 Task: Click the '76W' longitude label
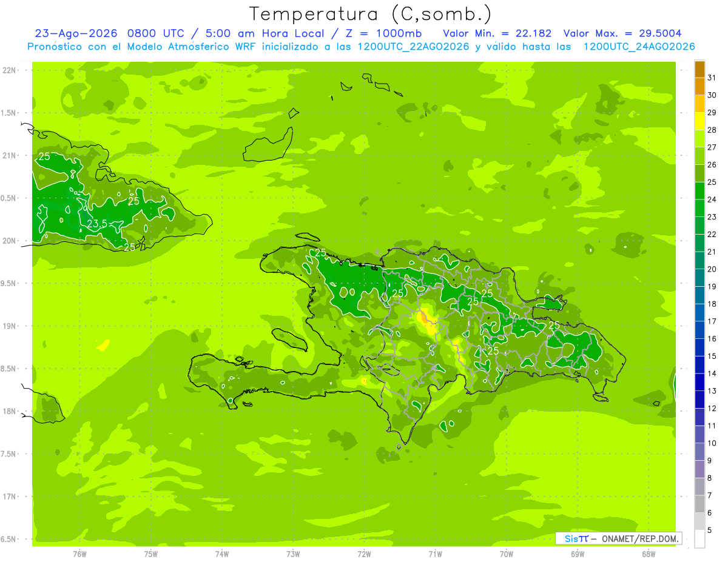(x=79, y=554)
